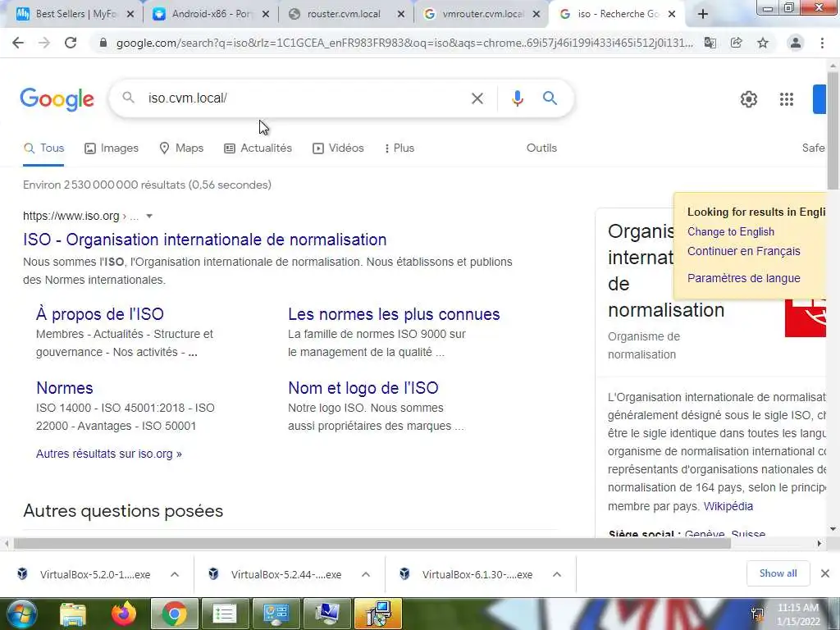Viewport: 840px width, 630px height.
Task: Select the Images search tab
Action: coord(112,148)
